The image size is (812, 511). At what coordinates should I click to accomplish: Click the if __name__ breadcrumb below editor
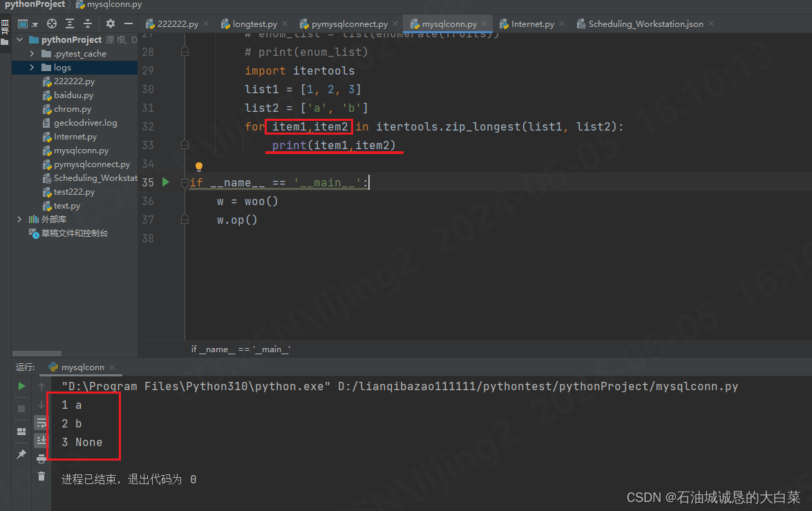tap(240, 349)
